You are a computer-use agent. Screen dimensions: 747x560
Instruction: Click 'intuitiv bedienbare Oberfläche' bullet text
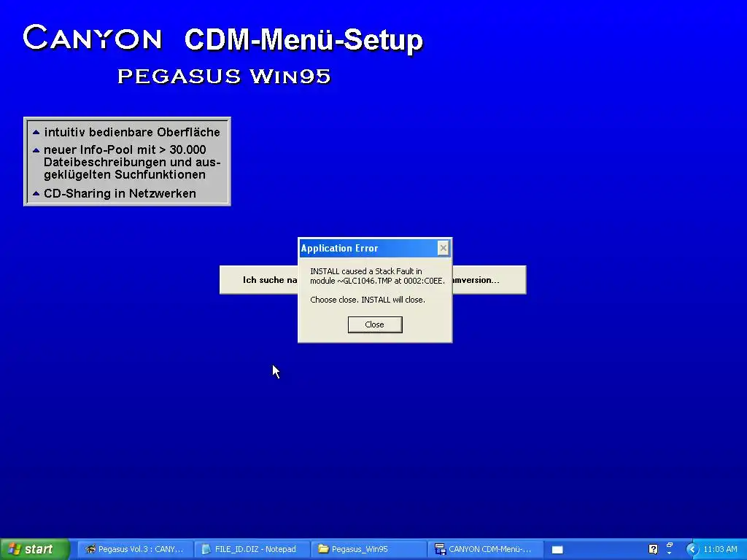[132, 133]
